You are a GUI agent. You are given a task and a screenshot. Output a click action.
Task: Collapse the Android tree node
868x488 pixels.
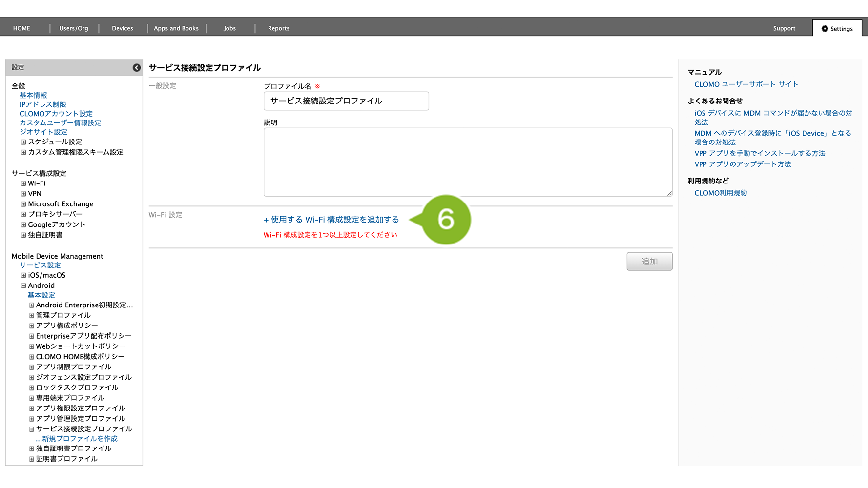pos(23,286)
